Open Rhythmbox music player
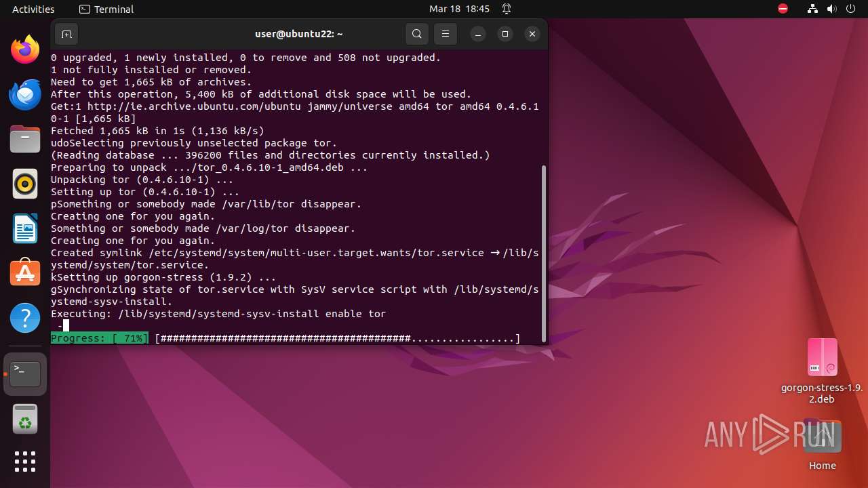 tap(25, 184)
